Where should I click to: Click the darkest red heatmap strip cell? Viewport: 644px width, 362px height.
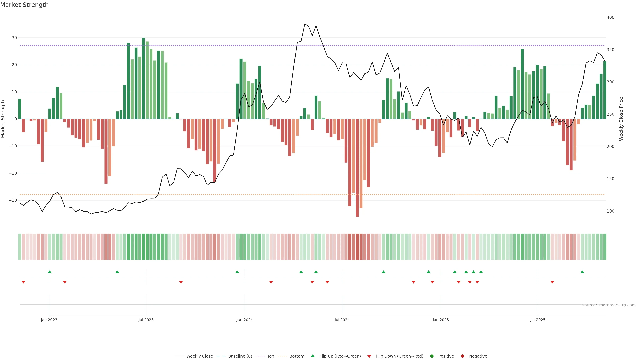coord(357,247)
